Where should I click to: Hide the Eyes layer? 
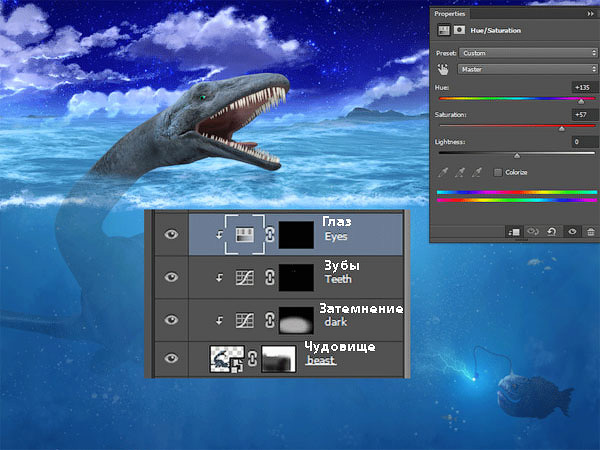(171, 234)
